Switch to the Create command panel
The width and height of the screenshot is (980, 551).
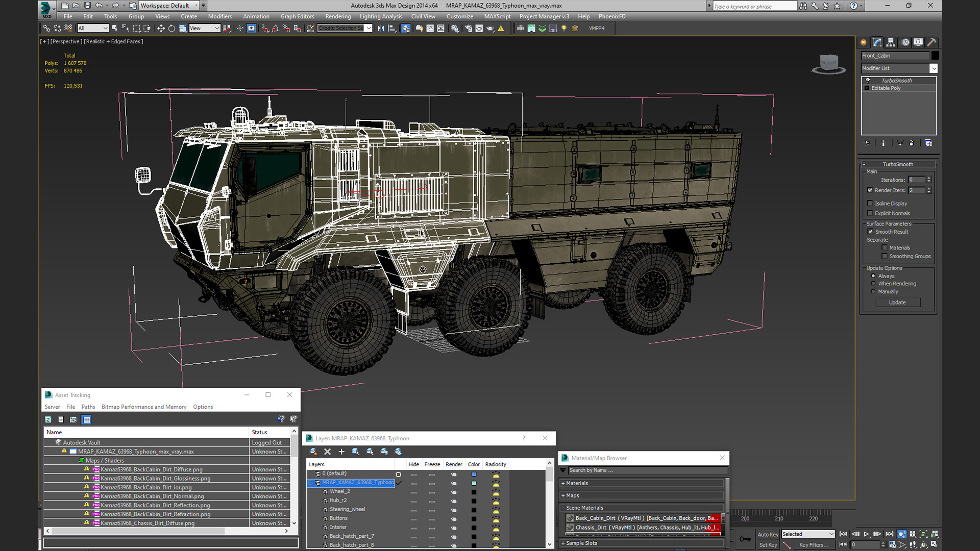864,42
